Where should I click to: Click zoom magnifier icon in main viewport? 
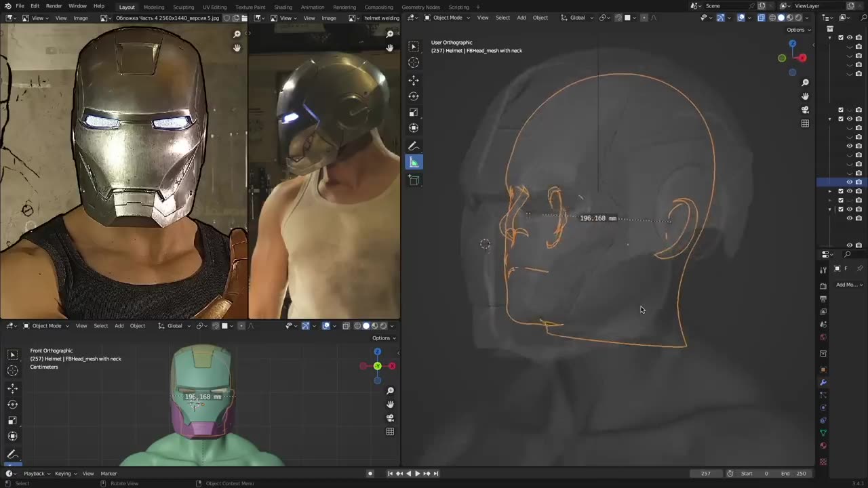805,83
